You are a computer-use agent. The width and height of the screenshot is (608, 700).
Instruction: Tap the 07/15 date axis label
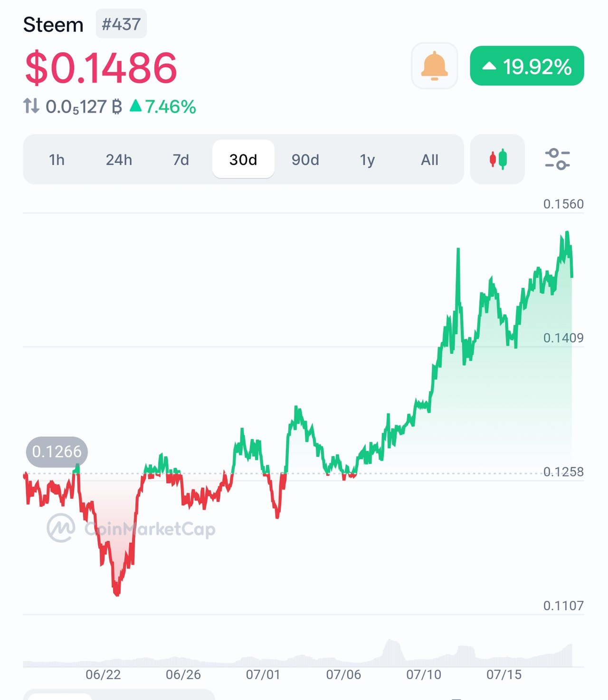(504, 674)
